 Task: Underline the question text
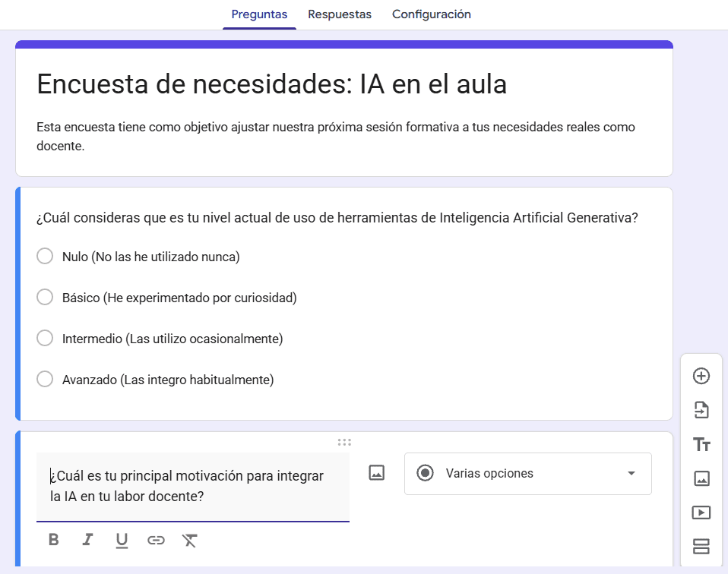(x=122, y=540)
